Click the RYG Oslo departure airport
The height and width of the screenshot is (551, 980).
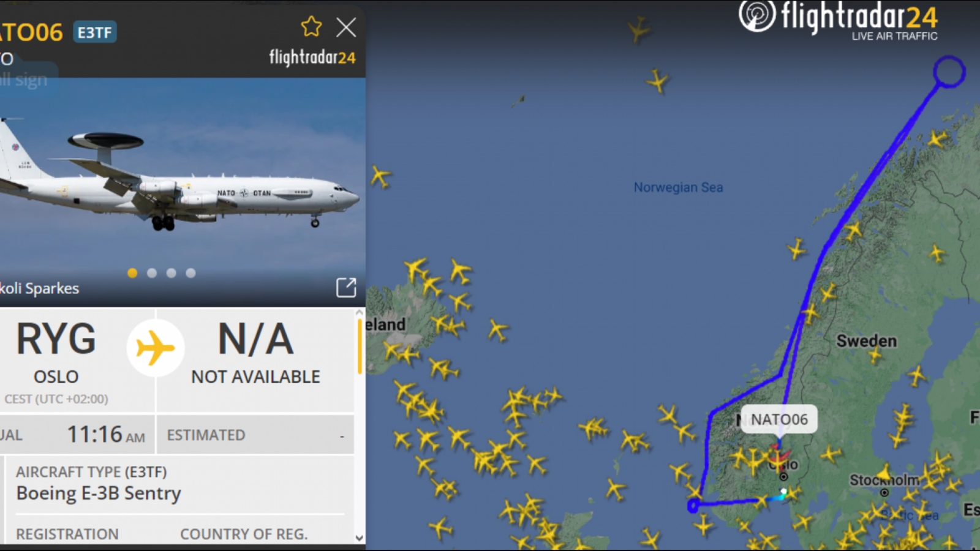56,352
